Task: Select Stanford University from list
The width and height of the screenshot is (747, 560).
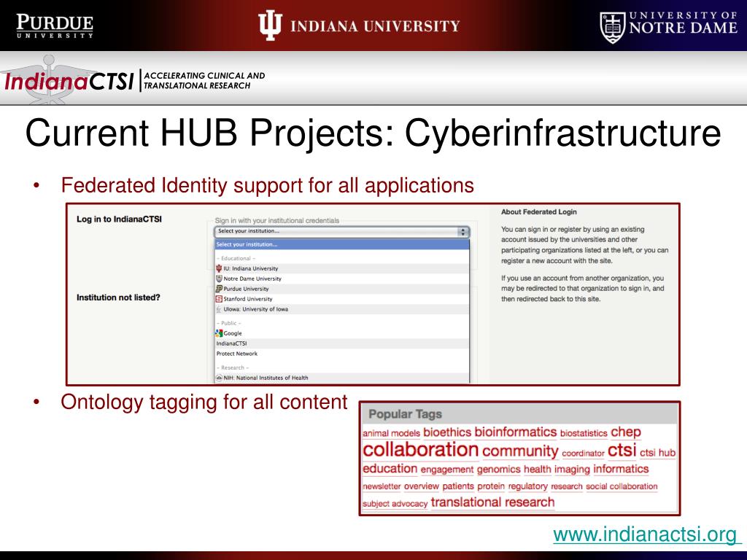Action: [x=341, y=299]
